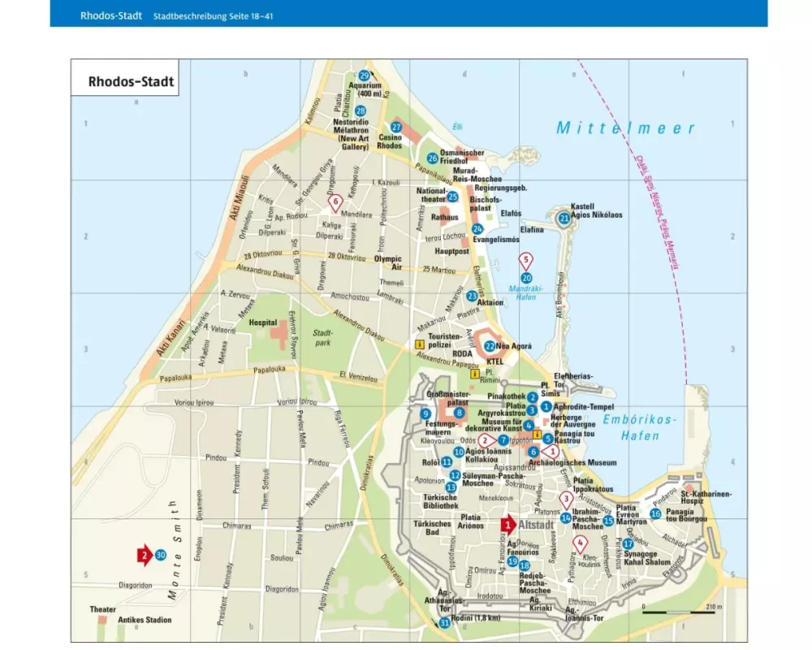Image resolution: width=812 pixels, height=650 pixels.
Task: Select marker 22 at Néa Agorá
Action: pyautogui.click(x=489, y=346)
